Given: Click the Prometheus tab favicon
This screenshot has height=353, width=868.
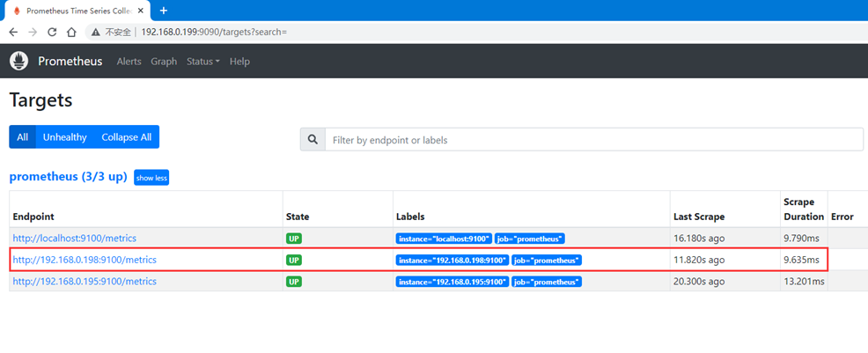Looking at the screenshot, I should pos(16,11).
